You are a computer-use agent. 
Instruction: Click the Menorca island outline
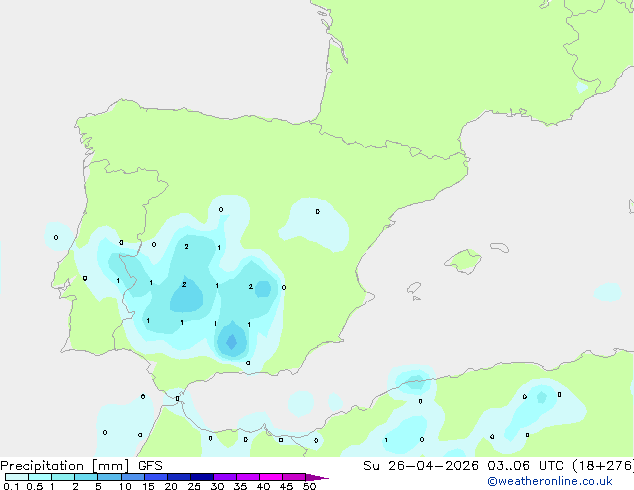[x=499, y=247]
